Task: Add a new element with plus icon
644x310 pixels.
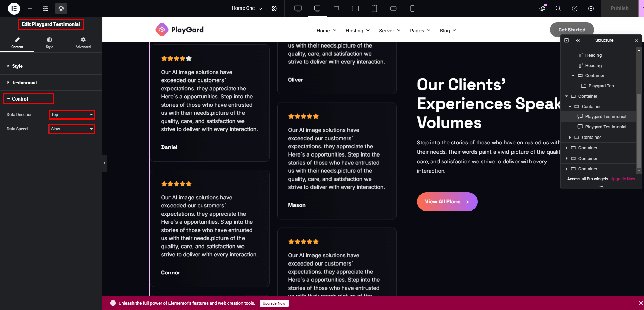Action: (x=30, y=8)
